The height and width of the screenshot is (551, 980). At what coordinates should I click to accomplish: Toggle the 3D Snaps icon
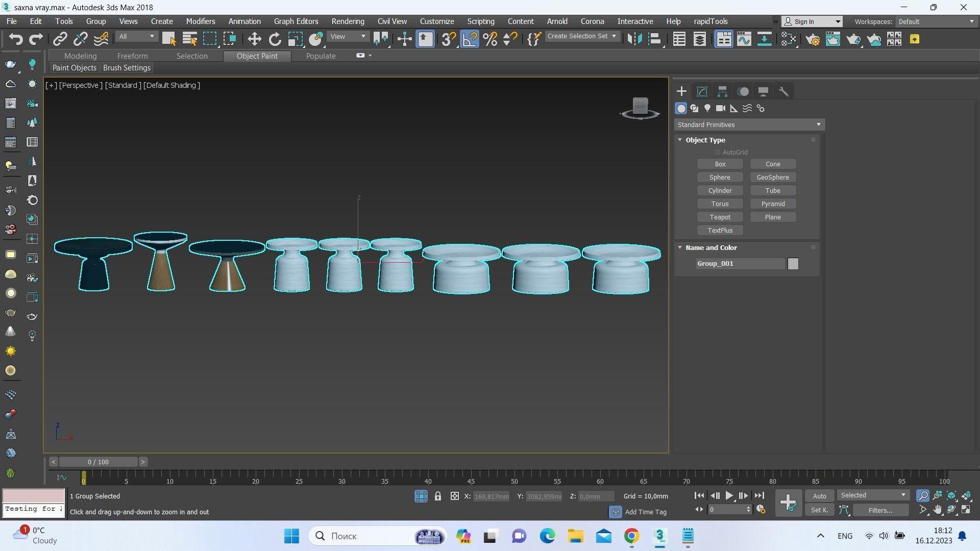(449, 39)
